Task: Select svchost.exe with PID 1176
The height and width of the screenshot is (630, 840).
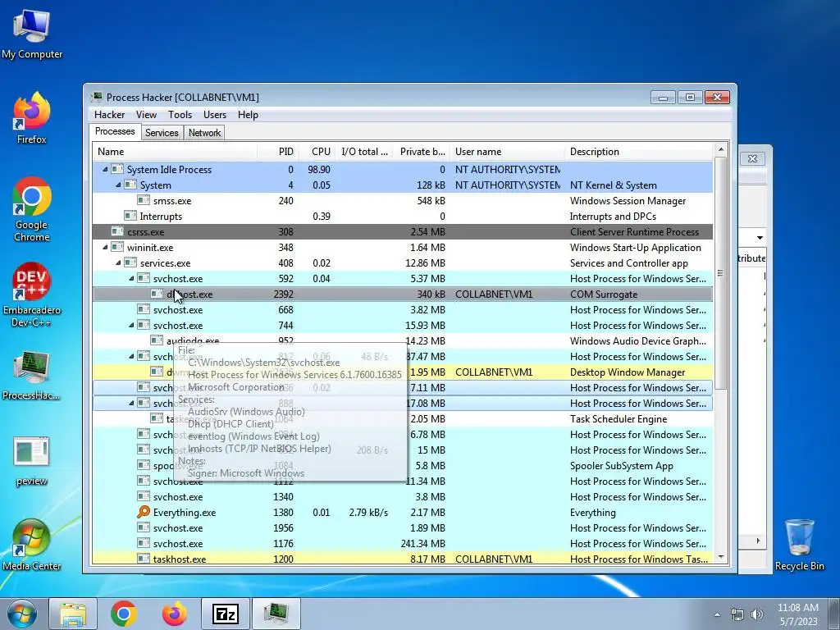Action: 403,543
